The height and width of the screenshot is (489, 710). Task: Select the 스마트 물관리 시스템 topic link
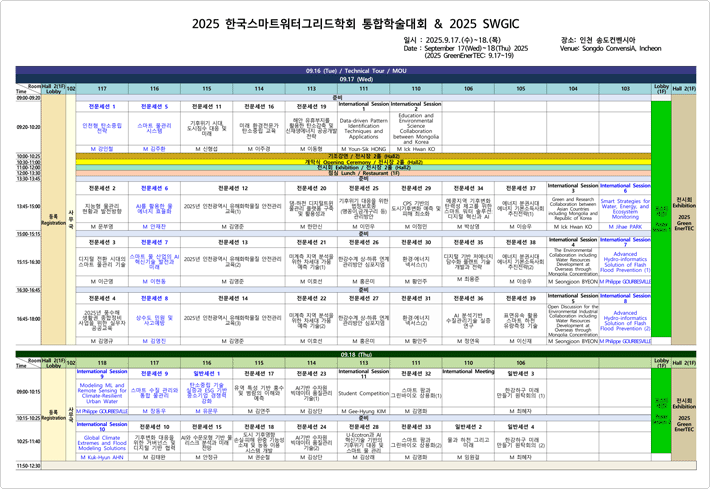click(159, 128)
